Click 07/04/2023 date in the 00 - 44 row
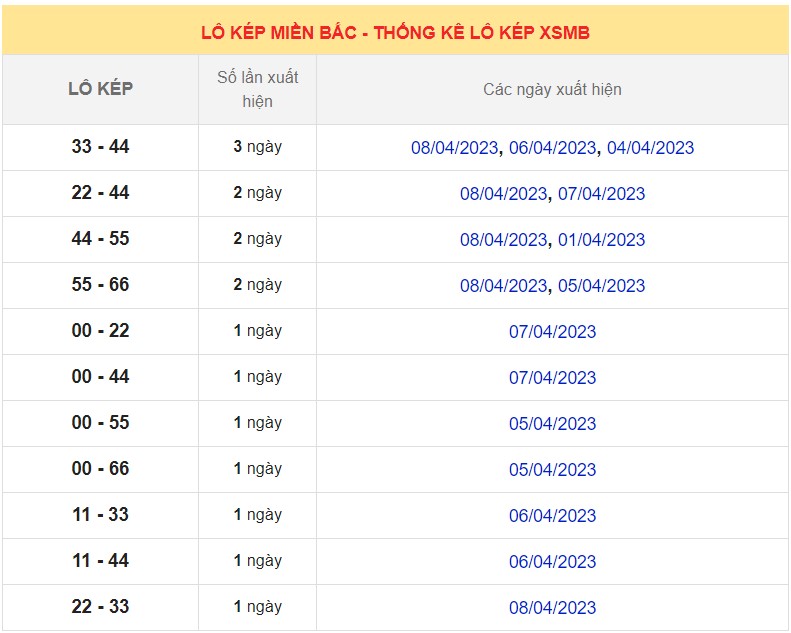The width and height of the screenshot is (791, 633). (552, 378)
